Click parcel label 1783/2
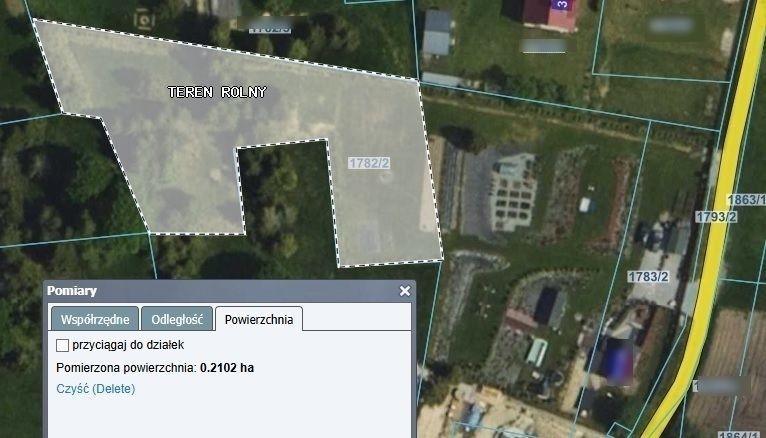The height and width of the screenshot is (438, 766). (648, 276)
